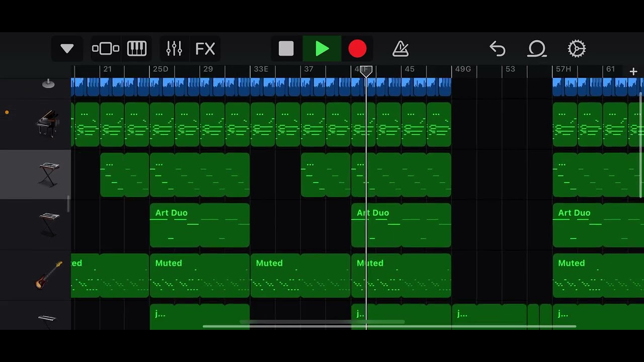Image resolution: width=644 pixels, height=362 pixels.
Task: Tap ruler at section marker 49G
Action: [x=463, y=69]
